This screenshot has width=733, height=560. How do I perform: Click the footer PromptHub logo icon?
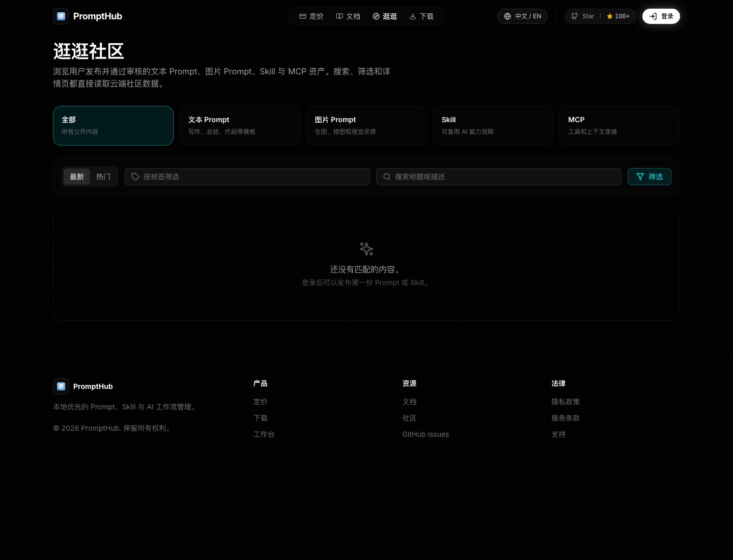point(61,386)
